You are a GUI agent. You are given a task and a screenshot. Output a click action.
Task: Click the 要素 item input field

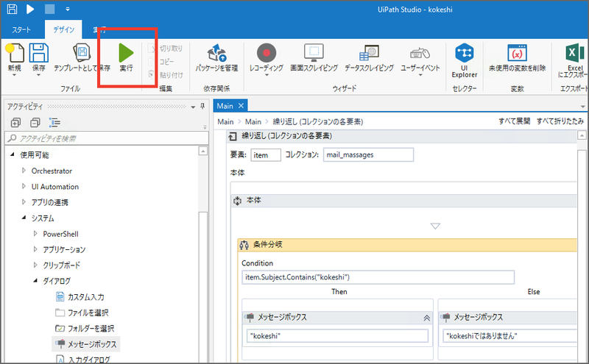click(x=266, y=155)
